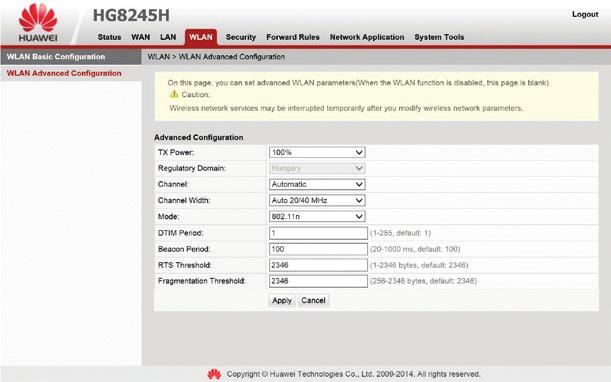
Task: Click the Apply button
Action: click(x=282, y=301)
